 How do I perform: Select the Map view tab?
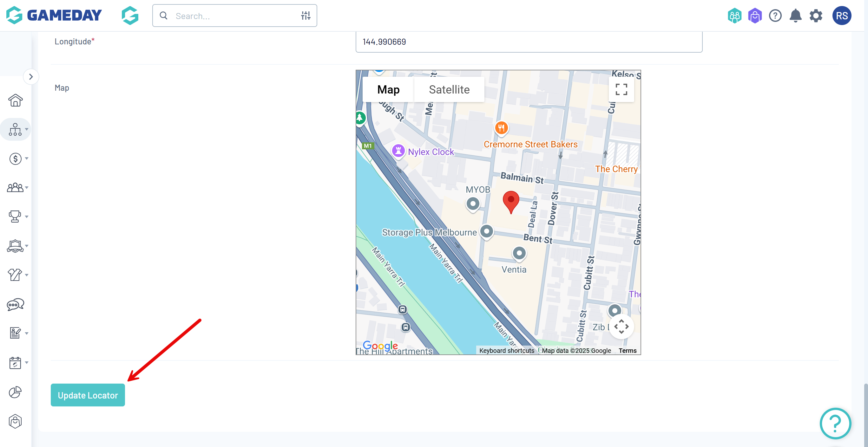point(388,89)
